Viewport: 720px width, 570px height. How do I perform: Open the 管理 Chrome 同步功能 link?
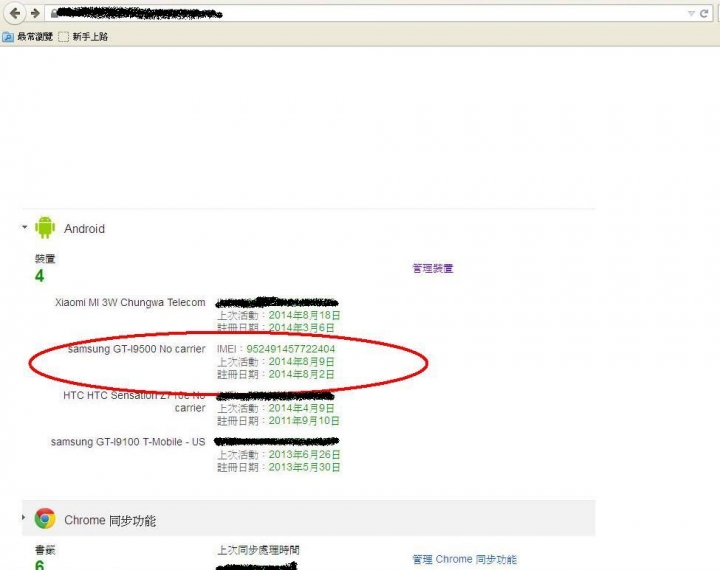click(464, 559)
